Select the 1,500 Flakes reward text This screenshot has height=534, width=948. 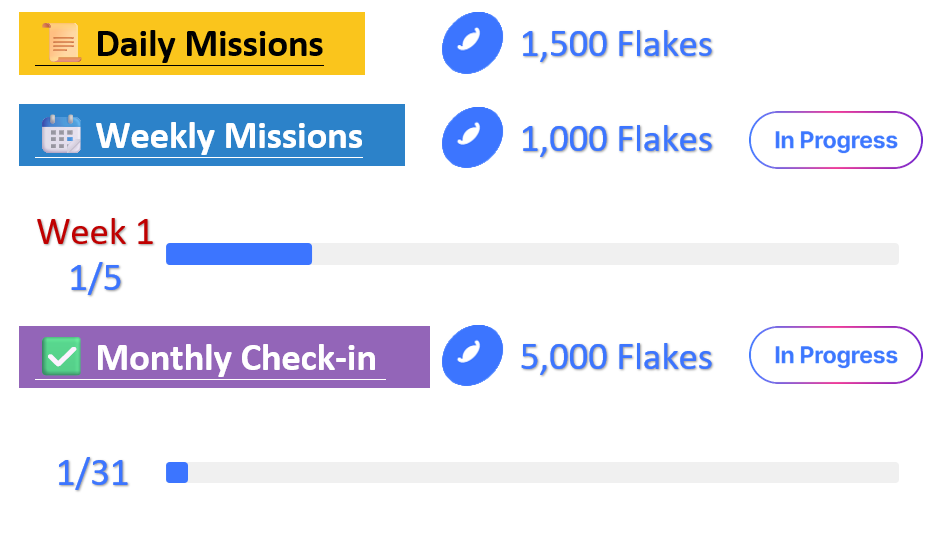click(x=617, y=44)
